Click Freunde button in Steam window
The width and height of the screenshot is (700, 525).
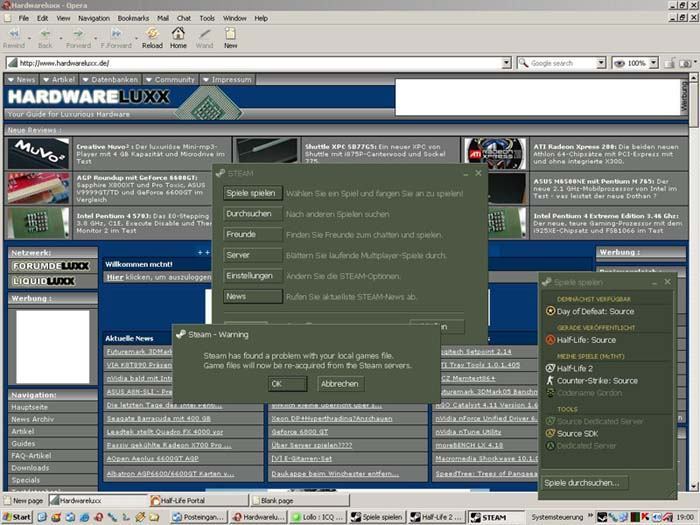pos(253,234)
